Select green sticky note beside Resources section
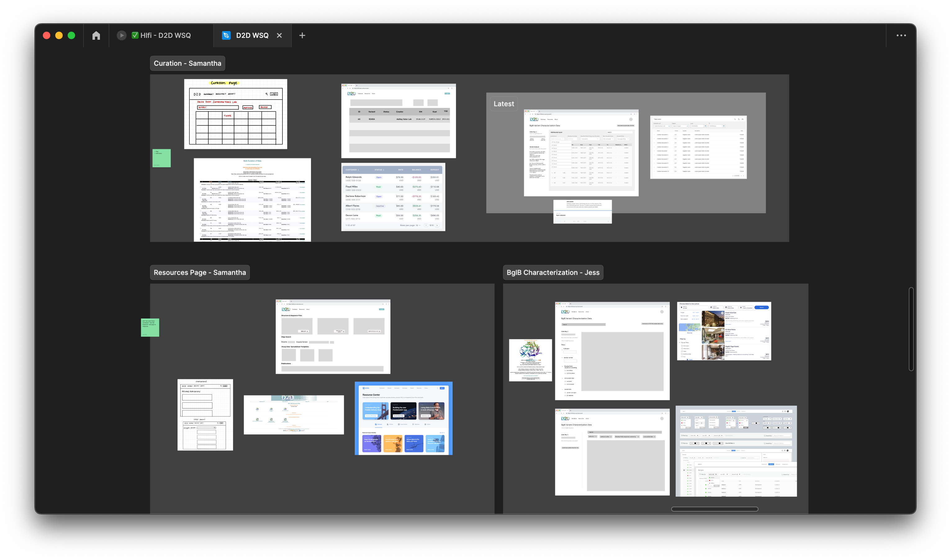The height and width of the screenshot is (560, 951). coord(150,327)
